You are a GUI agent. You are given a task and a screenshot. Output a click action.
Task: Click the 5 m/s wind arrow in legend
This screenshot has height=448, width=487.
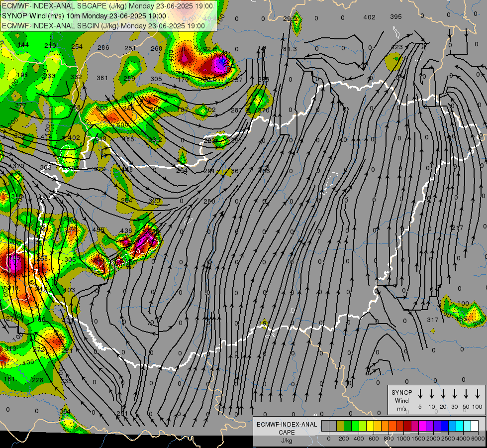(x=420, y=394)
